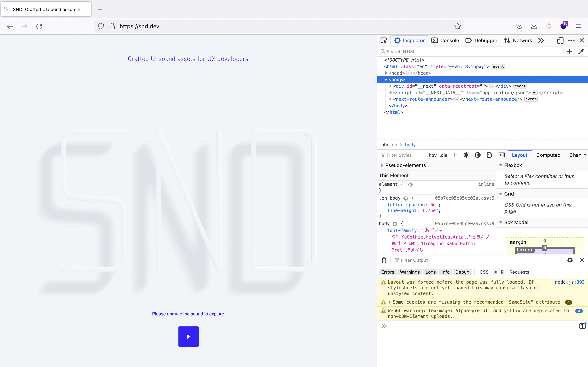Enable dark color scheme simulation
This screenshot has height=367, width=588.
pos(478,155)
